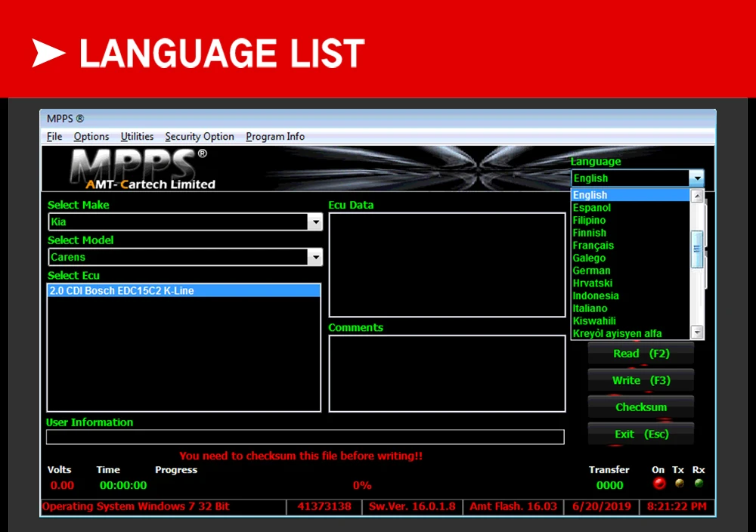Click the scroll down arrow in language list

click(697, 332)
